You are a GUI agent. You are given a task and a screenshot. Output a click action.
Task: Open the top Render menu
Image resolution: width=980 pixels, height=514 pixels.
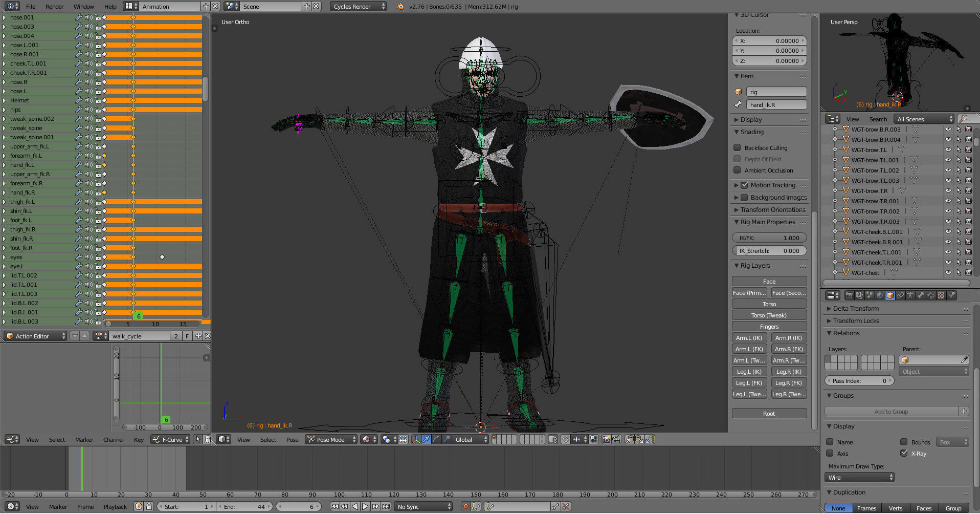click(x=54, y=7)
